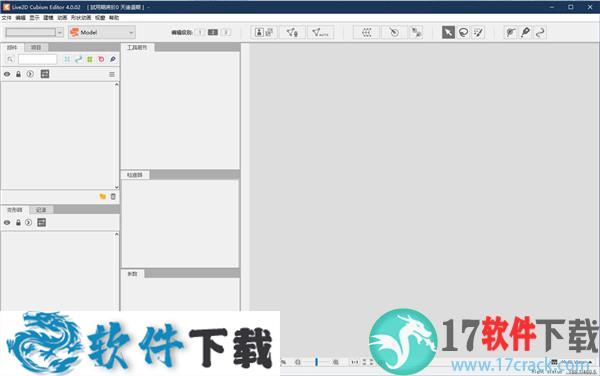Switch to the 部件 (Parts) tab
The height and width of the screenshot is (376, 600).
(x=12, y=47)
